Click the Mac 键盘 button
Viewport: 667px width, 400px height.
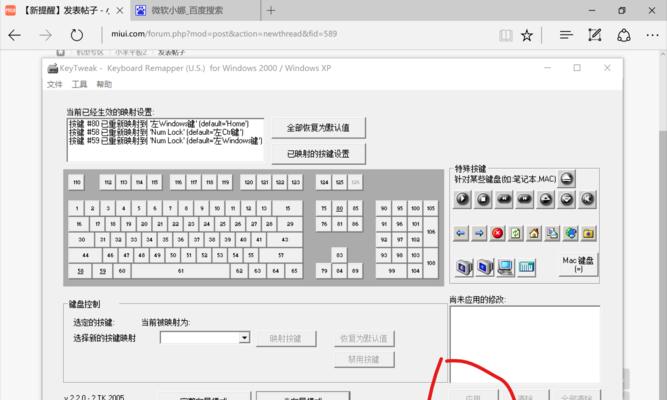coord(578,264)
